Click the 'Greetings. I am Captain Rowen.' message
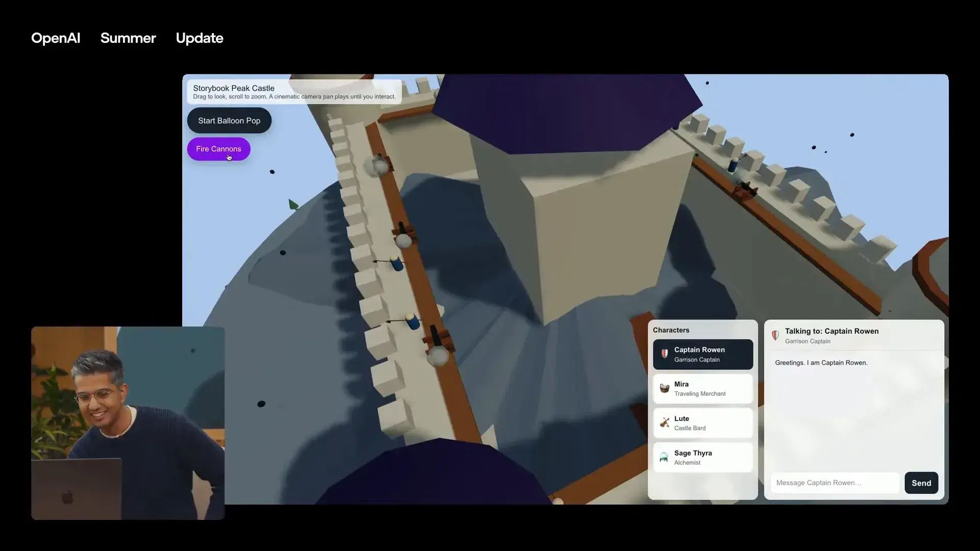The width and height of the screenshot is (980, 551). (x=821, y=363)
